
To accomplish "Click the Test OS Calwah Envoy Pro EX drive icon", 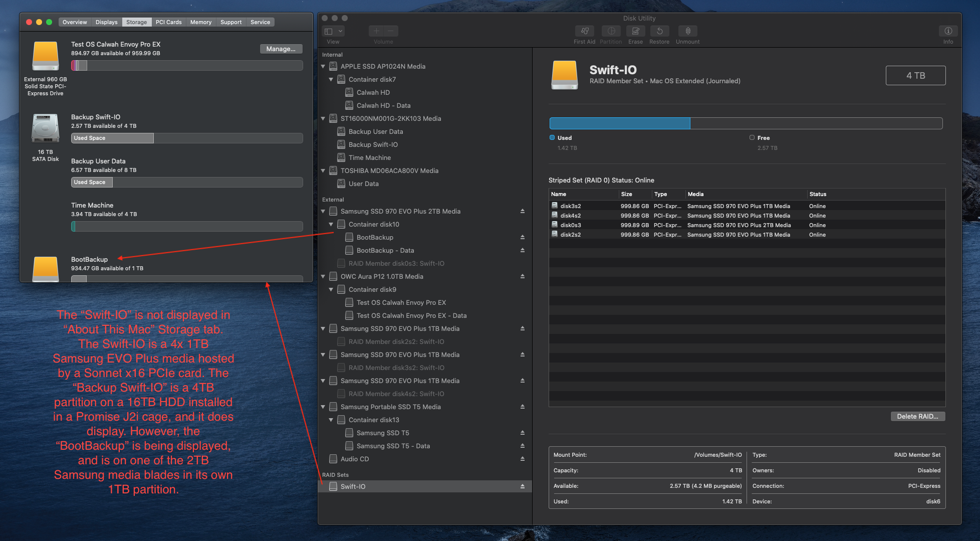I will point(46,56).
